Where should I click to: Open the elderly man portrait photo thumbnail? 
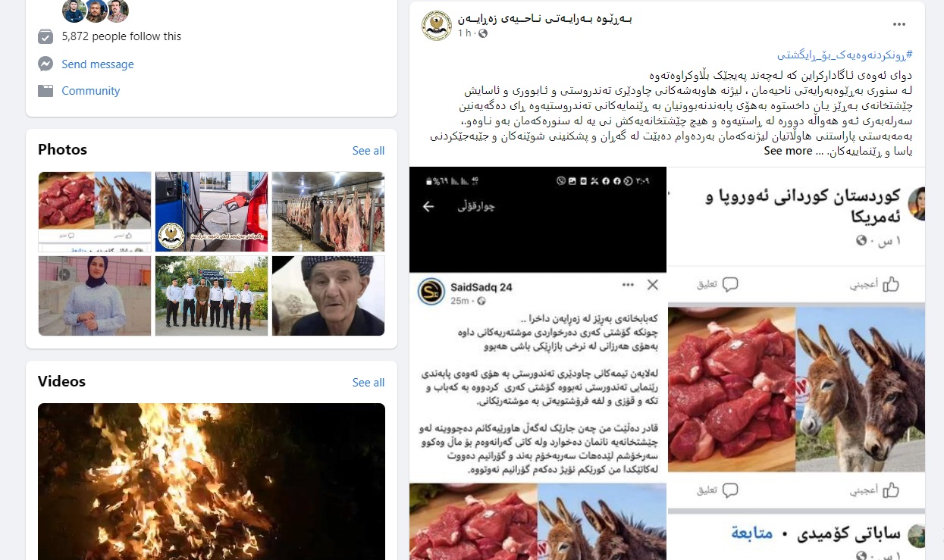tap(328, 296)
